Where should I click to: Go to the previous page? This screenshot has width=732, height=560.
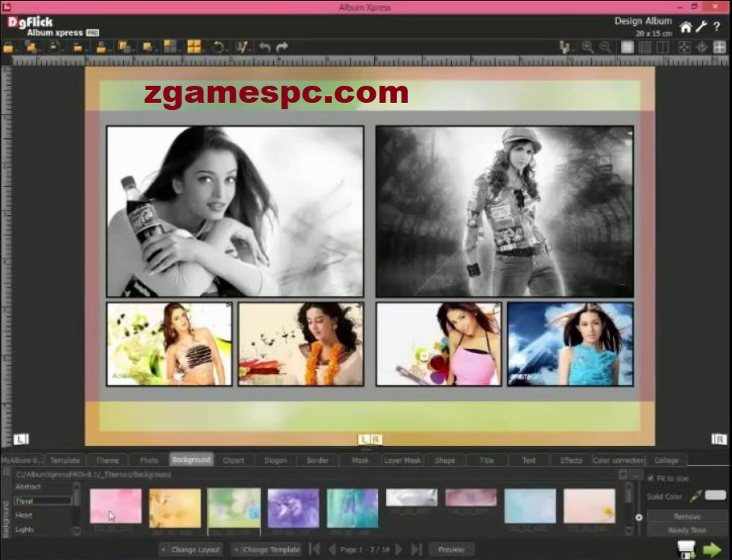click(332, 549)
